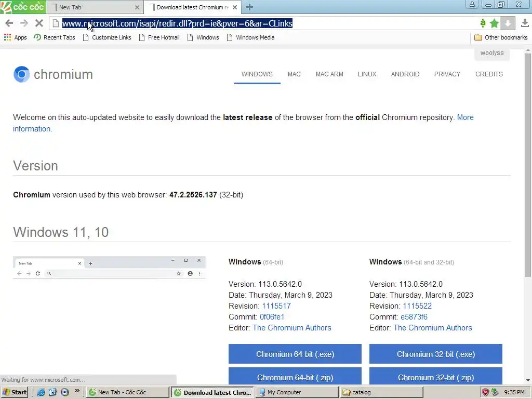The width and height of the screenshot is (532, 399).
Task: Open the ANDROID section
Action: click(405, 74)
